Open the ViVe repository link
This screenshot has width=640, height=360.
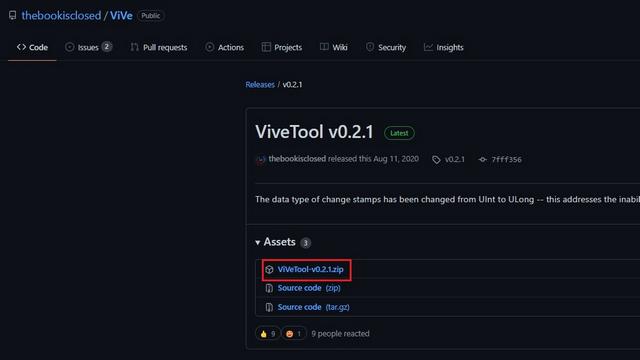point(121,16)
